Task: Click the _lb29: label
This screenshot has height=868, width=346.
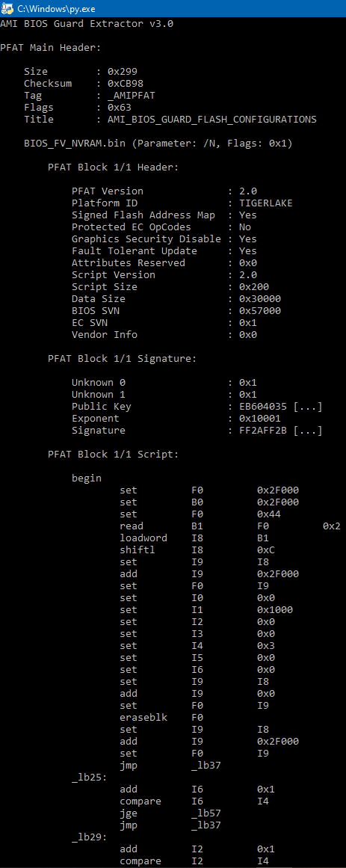Action: (90, 837)
